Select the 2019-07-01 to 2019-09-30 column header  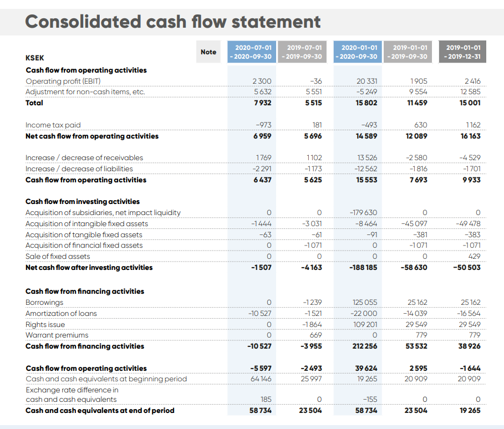301,52
